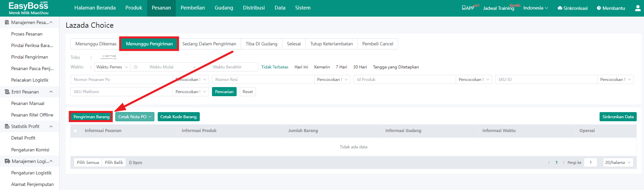Switch to Pembeli Cancel tab
644x190 pixels.
point(378,44)
